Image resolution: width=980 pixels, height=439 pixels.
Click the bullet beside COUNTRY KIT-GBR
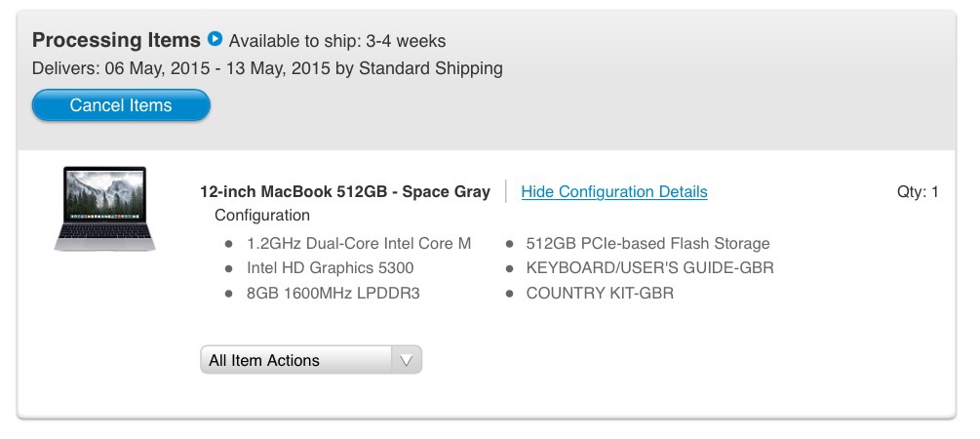coord(509,294)
